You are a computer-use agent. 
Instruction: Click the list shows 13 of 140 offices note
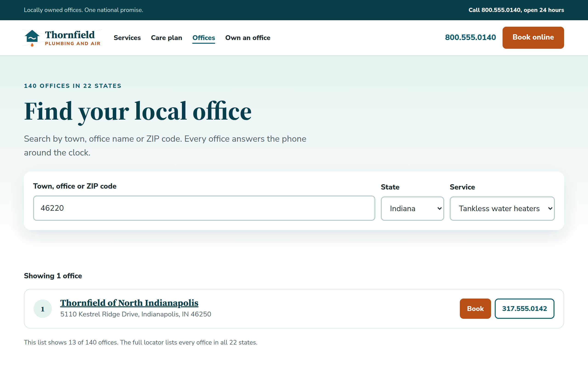[140, 342]
